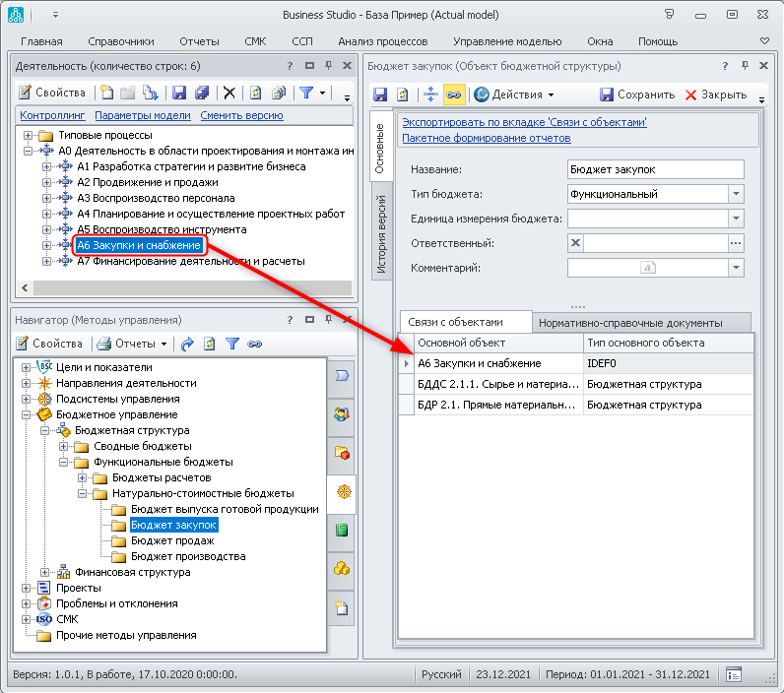The width and height of the screenshot is (784, 693).
Task: Expand the Сводные бюджеты folder
Action: (65, 446)
